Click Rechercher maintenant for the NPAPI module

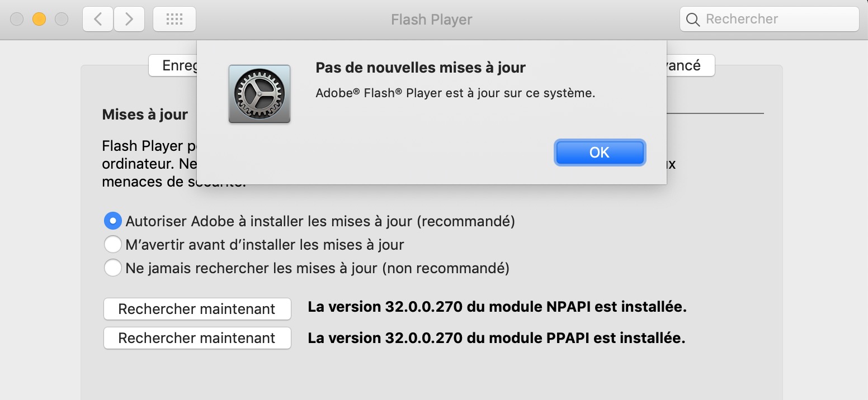point(197,309)
